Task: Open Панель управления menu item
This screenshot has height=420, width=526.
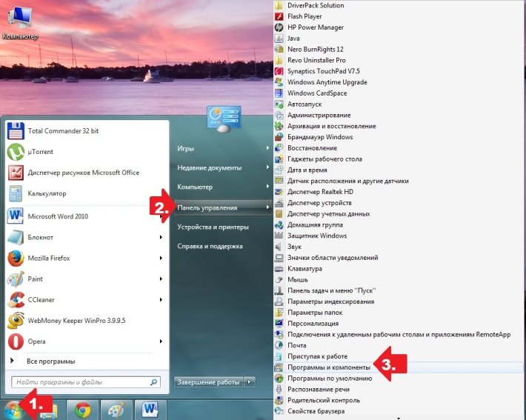Action: tap(223, 207)
